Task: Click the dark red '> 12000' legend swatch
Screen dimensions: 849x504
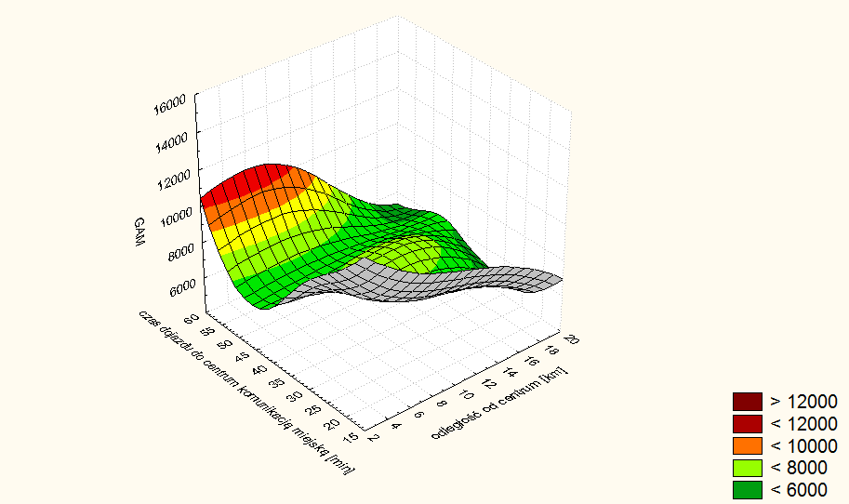Action: point(748,402)
